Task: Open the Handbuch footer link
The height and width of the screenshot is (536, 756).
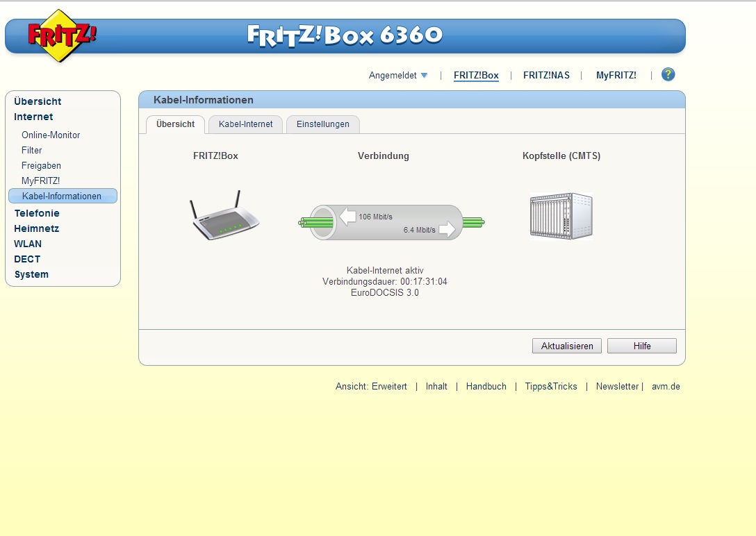Action: pyautogui.click(x=486, y=386)
